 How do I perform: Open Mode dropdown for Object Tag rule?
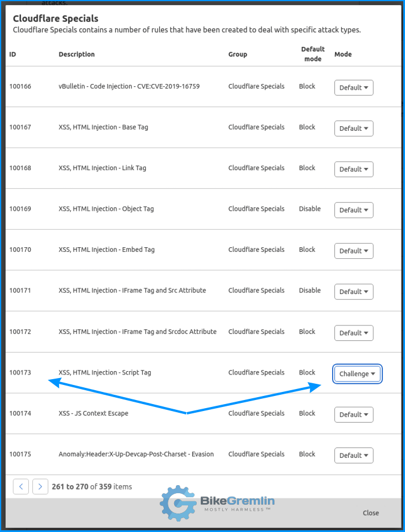click(x=354, y=210)
